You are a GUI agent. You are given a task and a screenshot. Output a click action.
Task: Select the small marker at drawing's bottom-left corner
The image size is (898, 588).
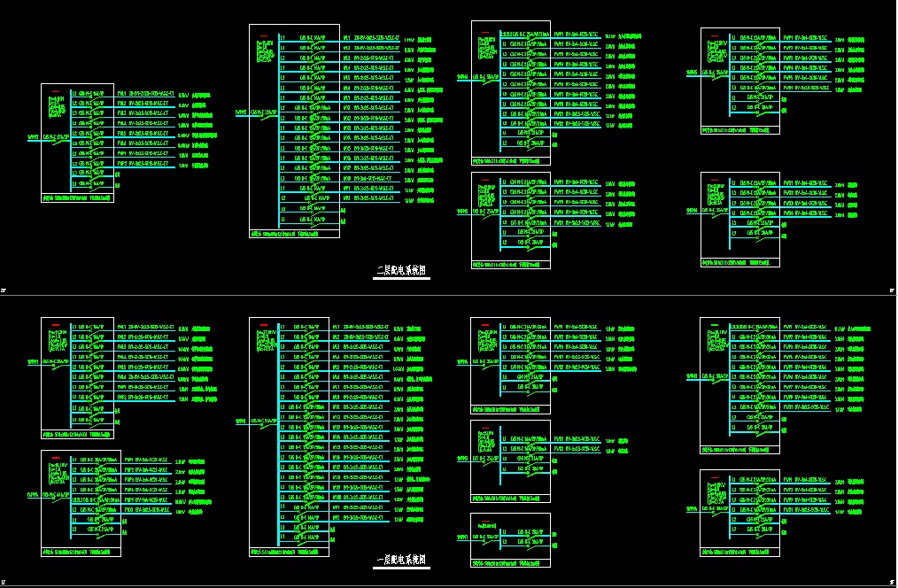coord(4,582)
